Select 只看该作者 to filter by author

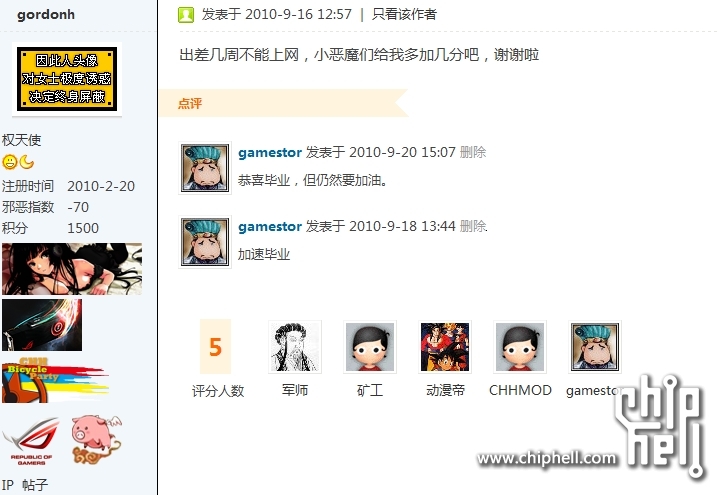404,15
